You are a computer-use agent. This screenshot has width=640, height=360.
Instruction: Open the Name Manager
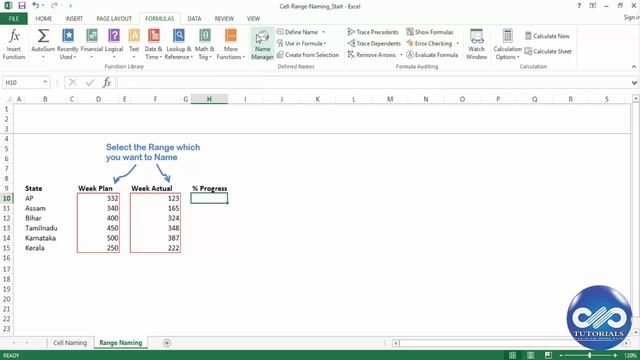pyautogui.click(x=262, y=45)
